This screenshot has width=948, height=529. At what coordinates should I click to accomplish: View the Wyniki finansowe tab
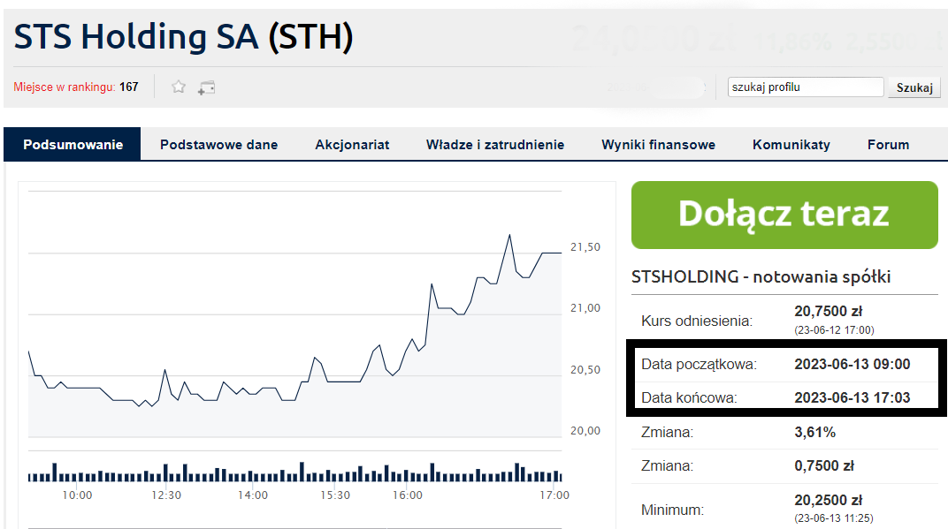coord(658,144)
